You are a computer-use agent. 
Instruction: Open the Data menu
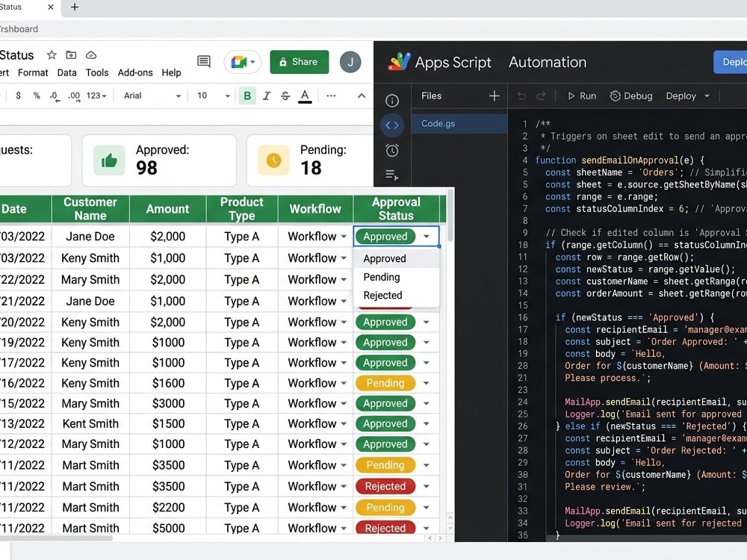tap(66, 73)
